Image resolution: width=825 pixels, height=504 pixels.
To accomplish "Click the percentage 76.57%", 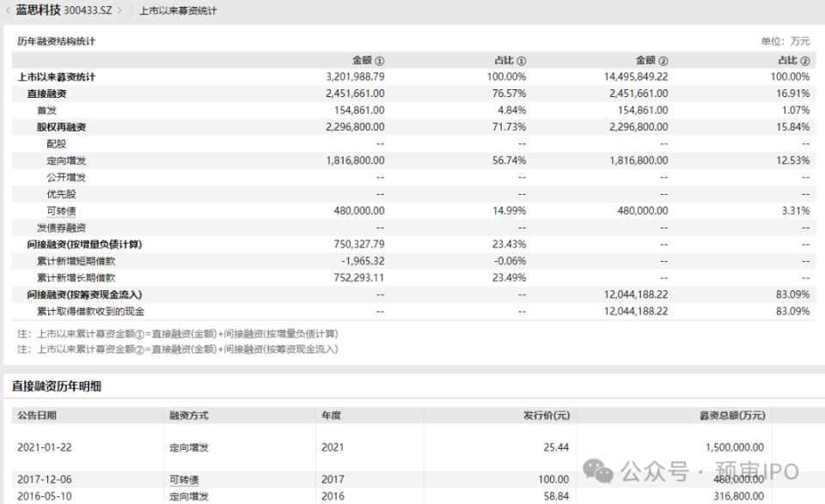I will point(510,94).
